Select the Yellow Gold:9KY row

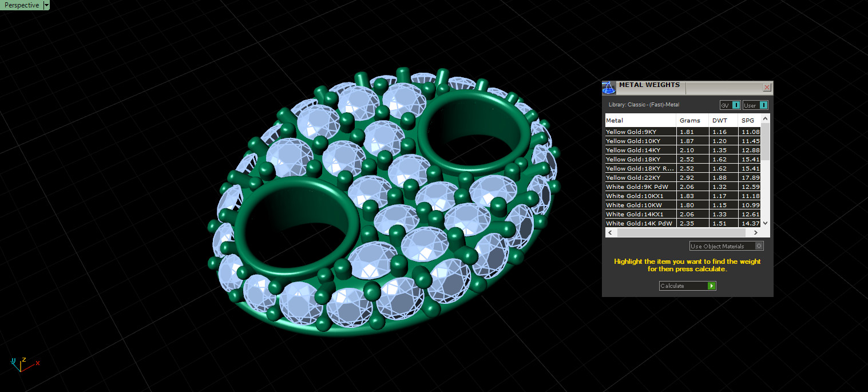pos(684,132)
